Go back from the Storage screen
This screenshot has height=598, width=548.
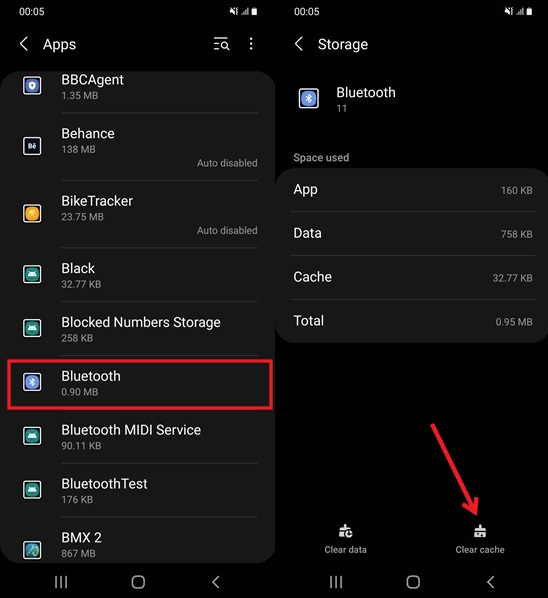click(299, 44)
